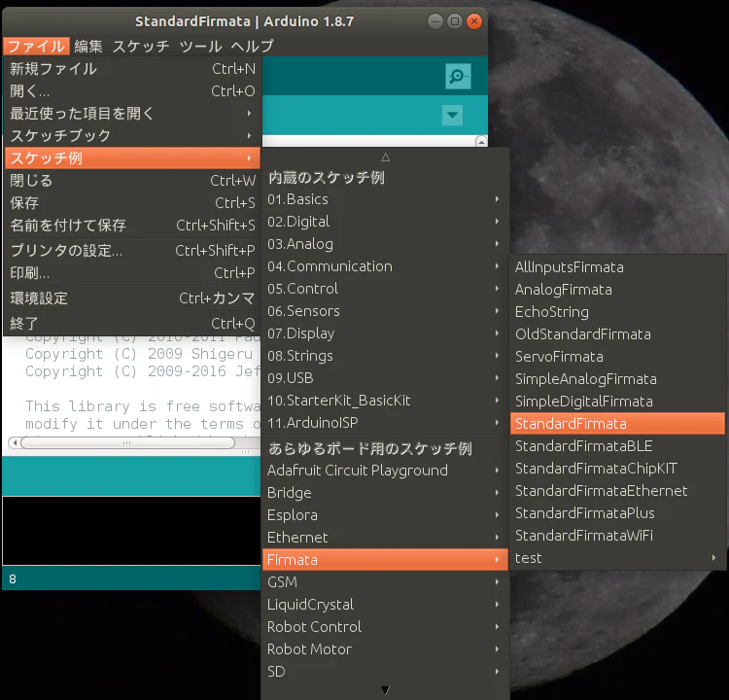Open the ヘルプ menu
The height and width of the screenshot is (700, 729).
coord(253,46)
